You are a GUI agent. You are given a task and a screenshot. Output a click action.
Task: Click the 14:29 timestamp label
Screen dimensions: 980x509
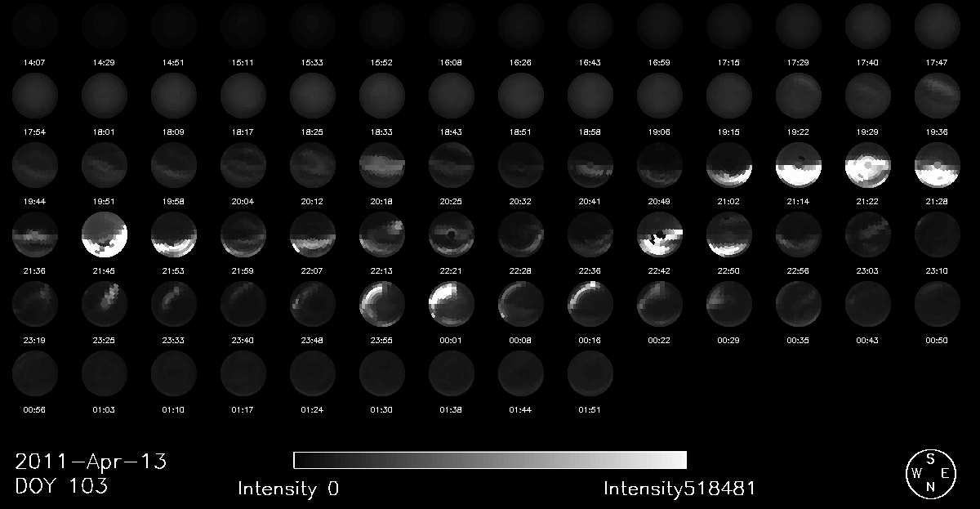click(x=105, y=62)
